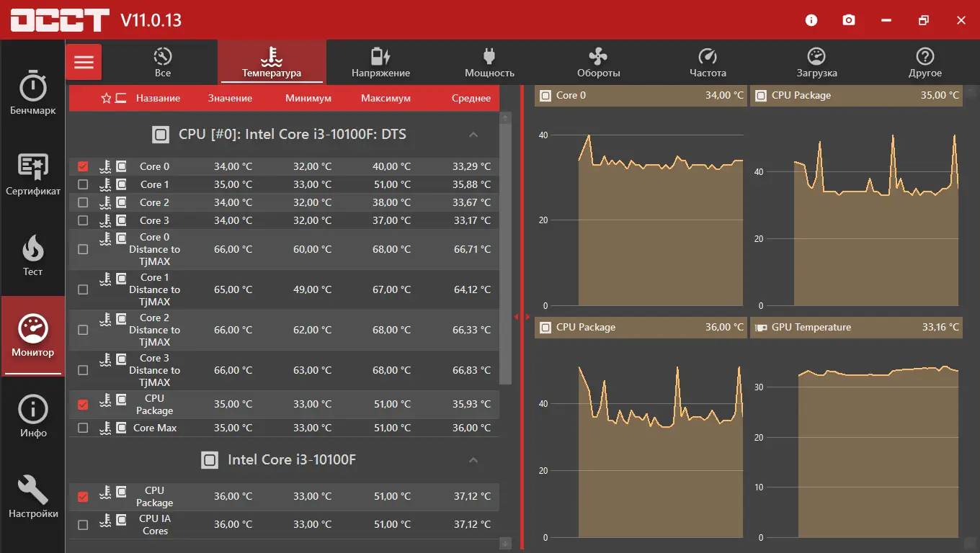This screenshot has height=553, width=980.
Task: Enable the Core 1 checkbox
Action: (x=83, y=184)
